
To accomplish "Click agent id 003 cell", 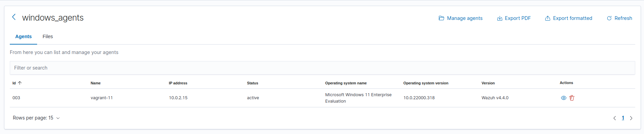I will (x=16, y=98).
